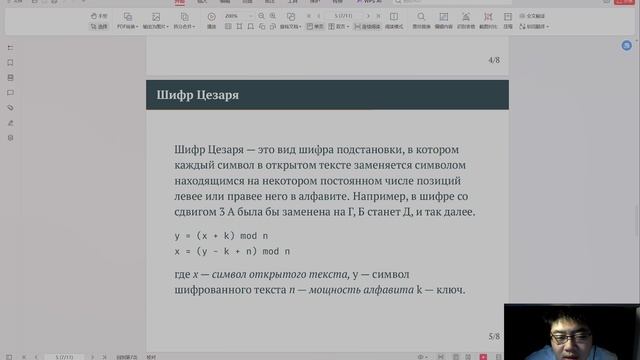Open the double page view dropdown
Viewport: 640px width, 360px height.
coord(339,27)
